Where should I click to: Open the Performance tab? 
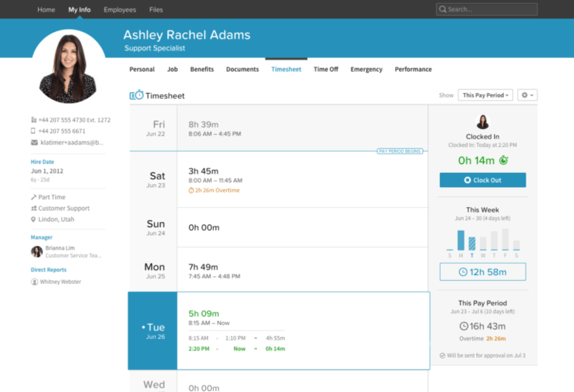(x=413, y=69)
